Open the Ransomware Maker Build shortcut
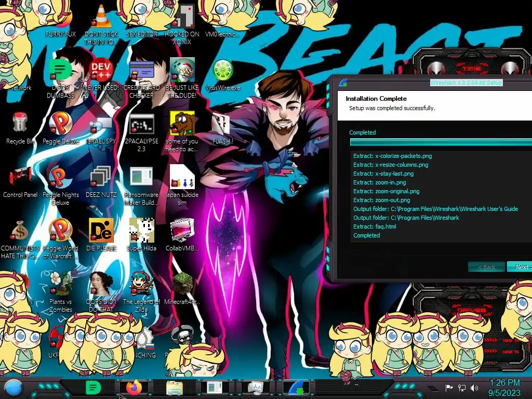 coord(141,177)
